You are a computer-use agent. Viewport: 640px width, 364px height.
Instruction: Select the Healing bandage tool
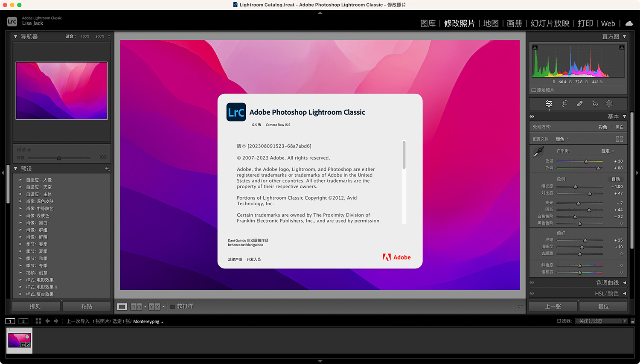tap(580, 104)
